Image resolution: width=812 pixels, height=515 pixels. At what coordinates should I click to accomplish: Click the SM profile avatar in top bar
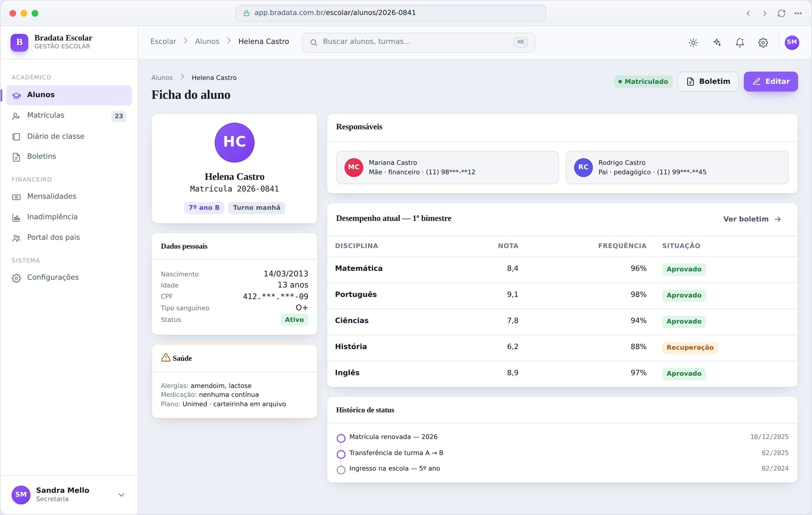click(792, 42)
